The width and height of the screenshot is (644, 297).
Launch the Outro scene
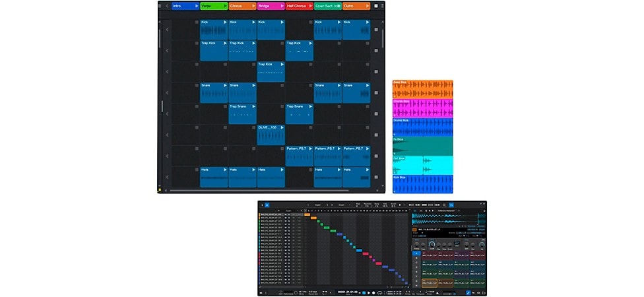pos(367,6)
